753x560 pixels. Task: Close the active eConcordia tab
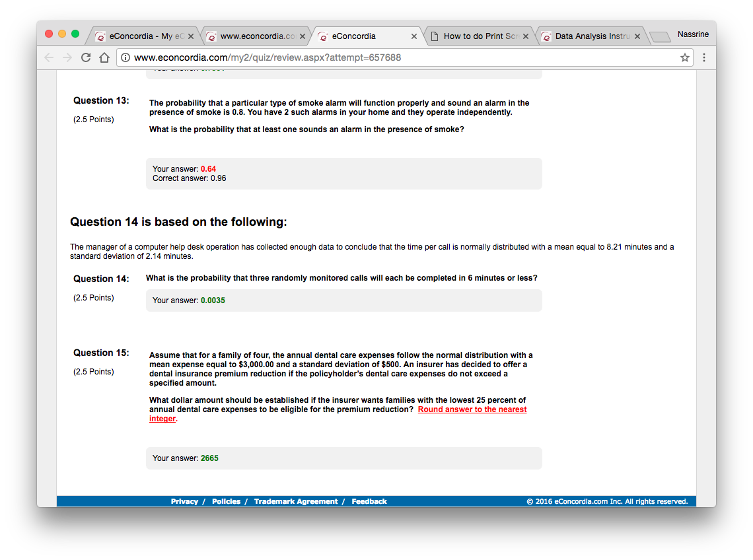(x=414, y=36)
